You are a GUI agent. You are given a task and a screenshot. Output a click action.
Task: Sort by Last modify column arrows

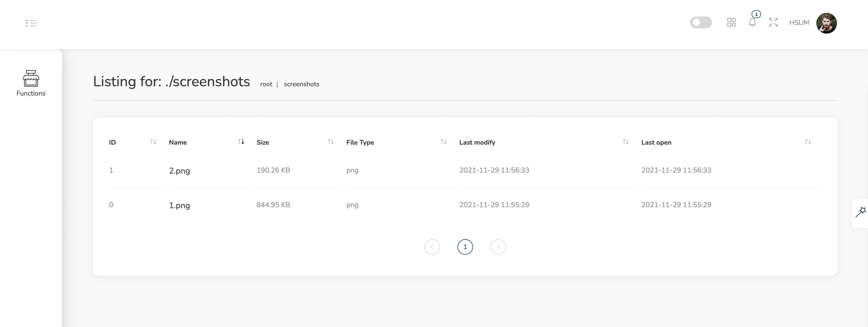coord(626,142)
